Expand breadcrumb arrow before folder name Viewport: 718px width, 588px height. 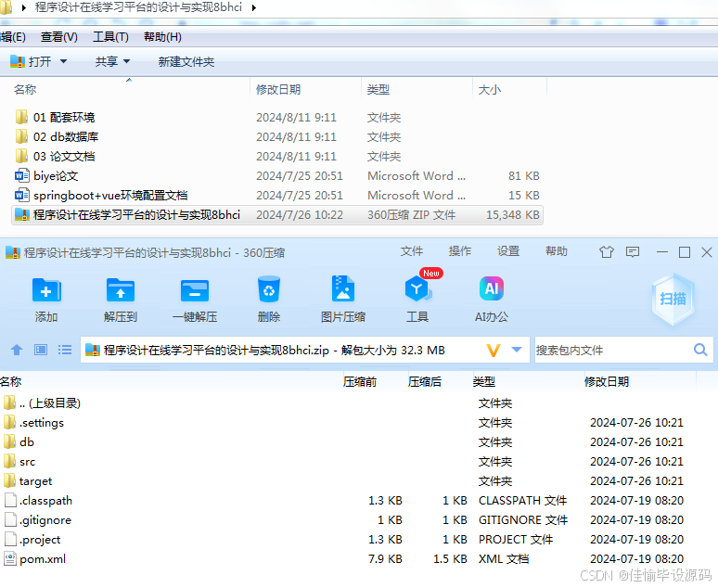(x=23, y=7)
